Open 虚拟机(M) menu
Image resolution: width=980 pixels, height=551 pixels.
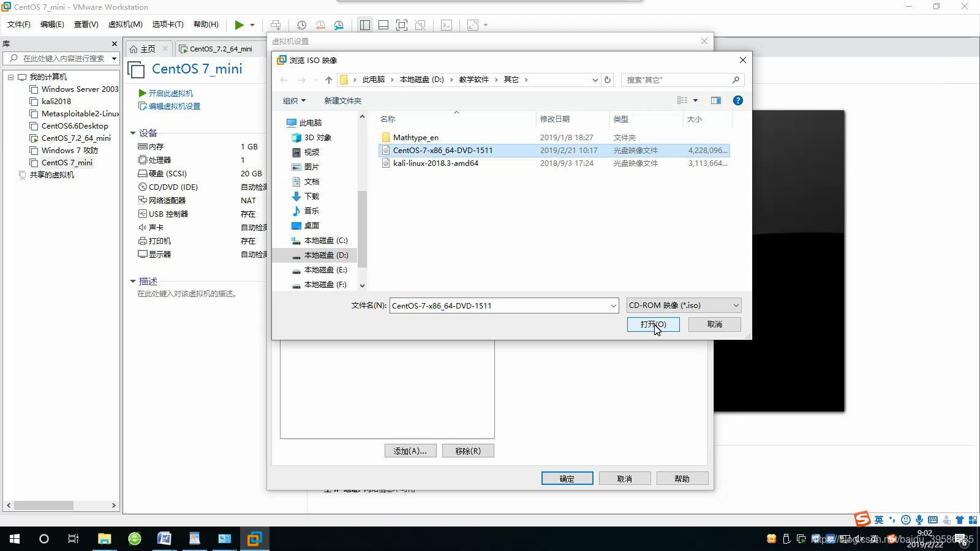(125, 24)
